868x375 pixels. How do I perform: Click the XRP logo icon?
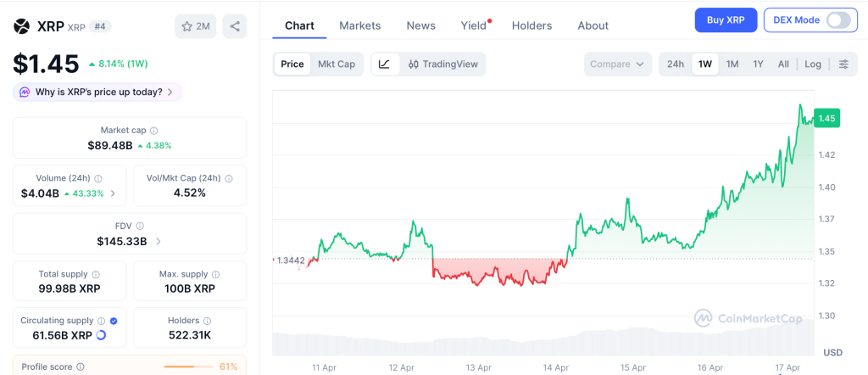[21, 26]
